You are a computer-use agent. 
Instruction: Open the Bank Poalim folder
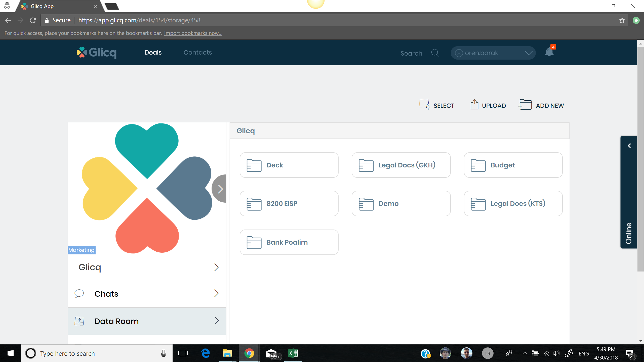pyautogui.click(x=289, y=242)
